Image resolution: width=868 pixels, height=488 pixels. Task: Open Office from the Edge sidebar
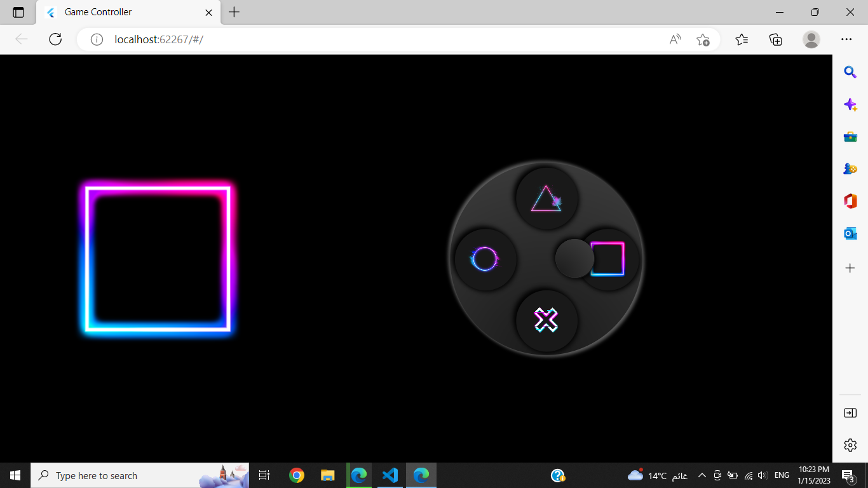[x=850, y=201]
